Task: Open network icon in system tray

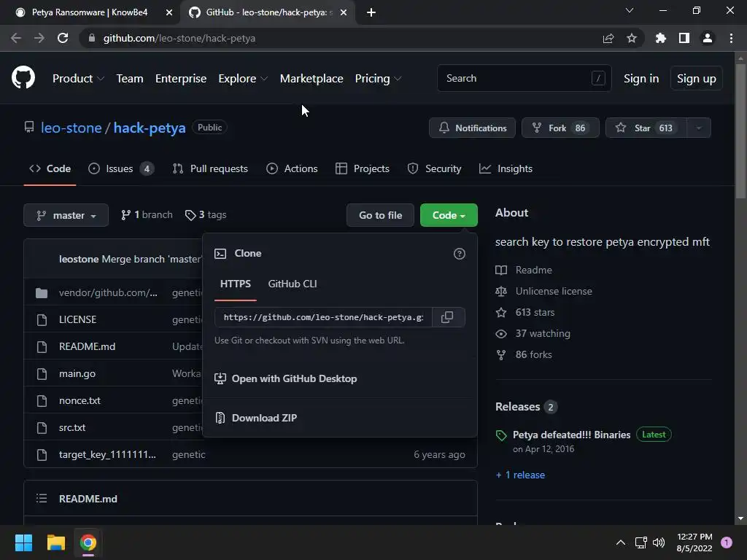Action: pos(640,542)
